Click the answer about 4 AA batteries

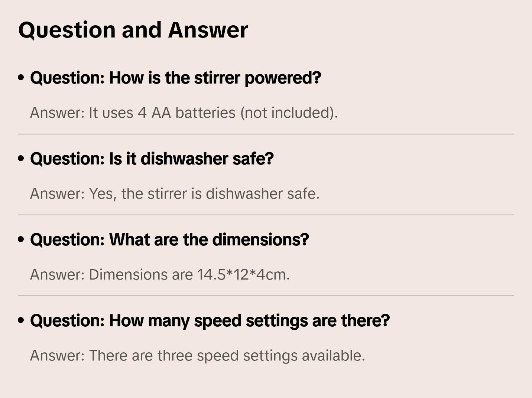point(184,113)
